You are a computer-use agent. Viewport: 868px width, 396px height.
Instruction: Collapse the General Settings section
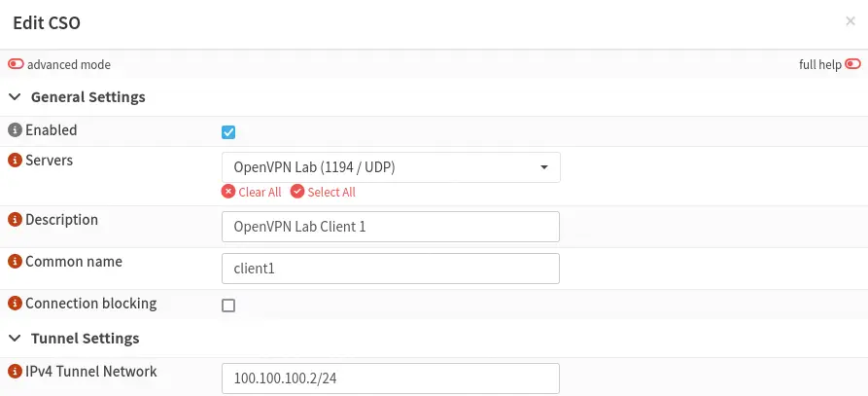click(16, 97)
